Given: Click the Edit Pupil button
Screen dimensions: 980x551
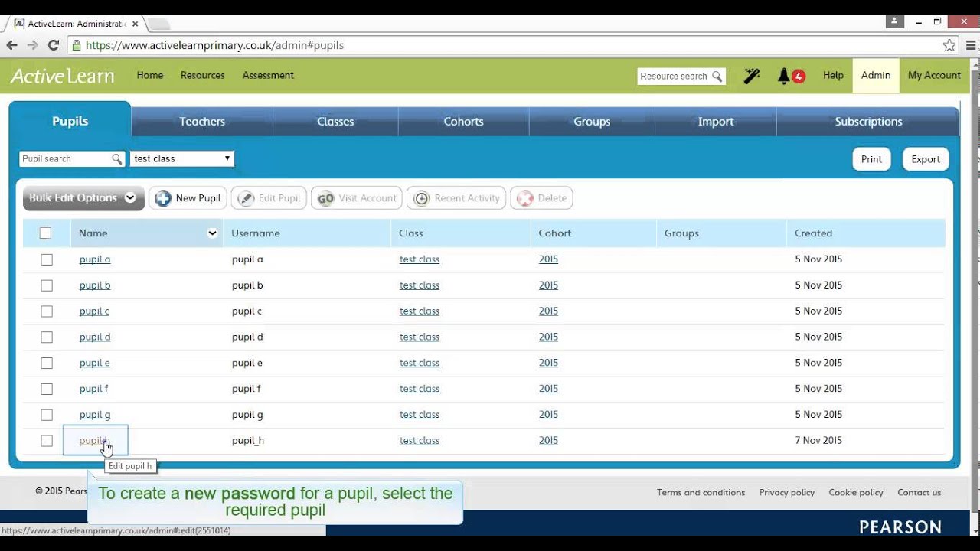Looking at the screenshot, I should [x=269, y=198].
